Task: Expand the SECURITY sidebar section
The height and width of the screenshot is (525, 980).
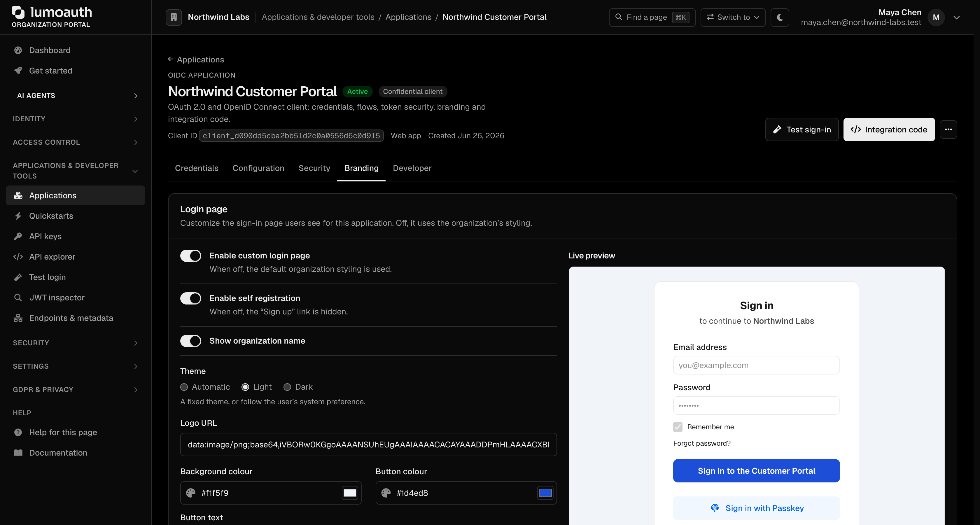Action: tap(75, 343)
